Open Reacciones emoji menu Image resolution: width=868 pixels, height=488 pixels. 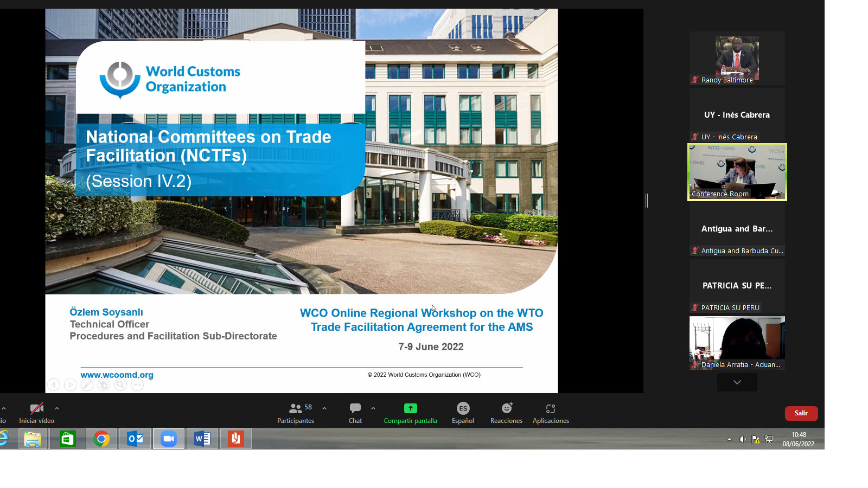506,413
